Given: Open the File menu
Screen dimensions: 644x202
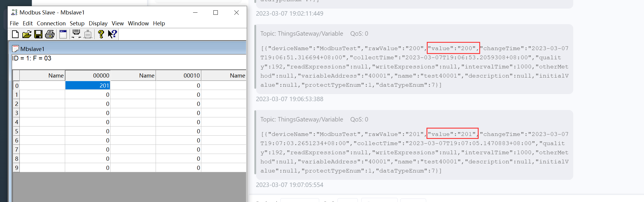Looking at the screenshot, I should pos(14,23).
